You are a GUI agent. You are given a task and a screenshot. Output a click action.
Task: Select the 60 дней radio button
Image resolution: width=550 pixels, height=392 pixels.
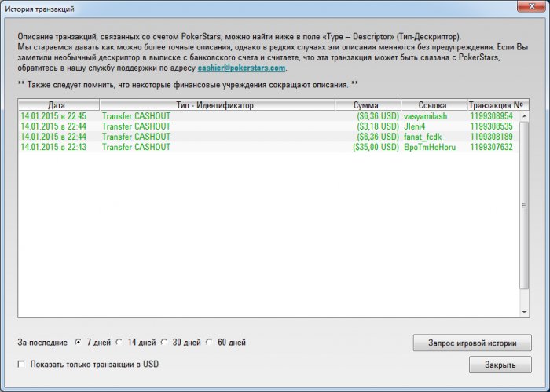point(210,343)
